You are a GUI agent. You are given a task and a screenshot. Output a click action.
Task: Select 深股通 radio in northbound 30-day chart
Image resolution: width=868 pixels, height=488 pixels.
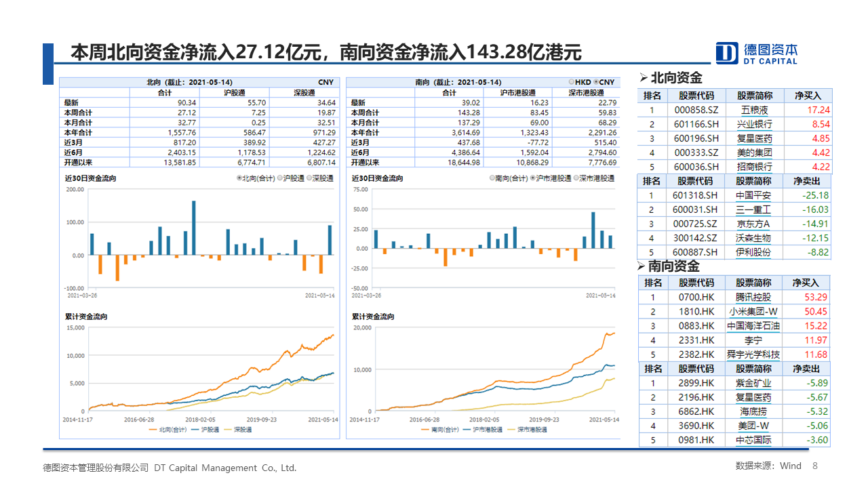[x=309, y=178]
